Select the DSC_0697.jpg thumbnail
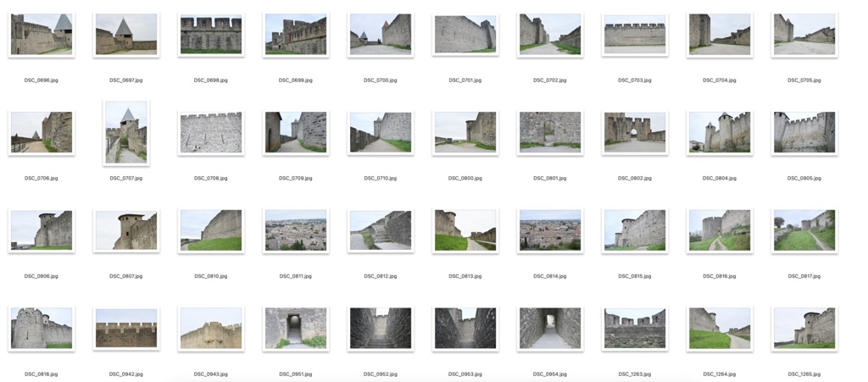The width and height of the screenshot is (868, 382). 126,34
